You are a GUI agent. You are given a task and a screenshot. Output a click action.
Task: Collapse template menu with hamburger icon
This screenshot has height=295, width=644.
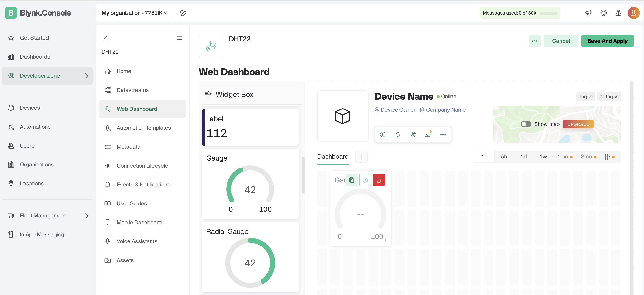180,38
